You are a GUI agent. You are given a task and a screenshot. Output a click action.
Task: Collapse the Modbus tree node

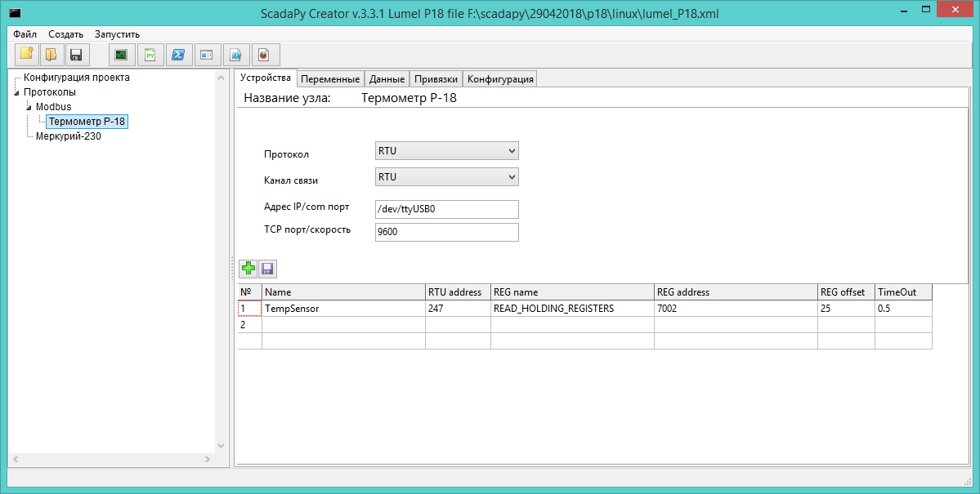point(29,108)
